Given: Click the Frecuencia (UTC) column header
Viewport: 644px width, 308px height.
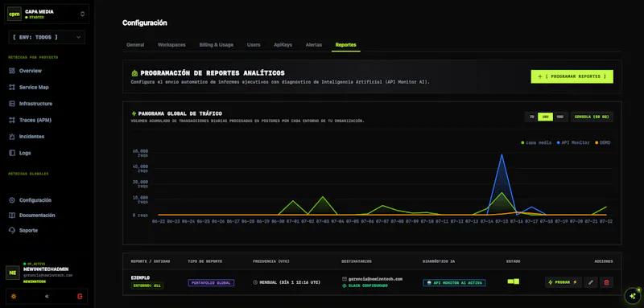Looking at the screenshot, I should 270,261.
